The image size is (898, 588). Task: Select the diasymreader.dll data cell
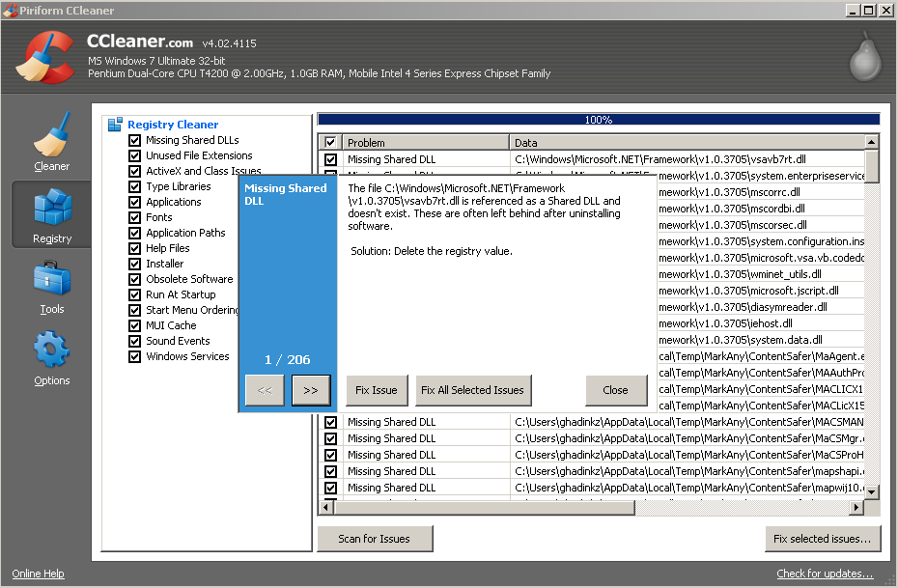[761, 307]
